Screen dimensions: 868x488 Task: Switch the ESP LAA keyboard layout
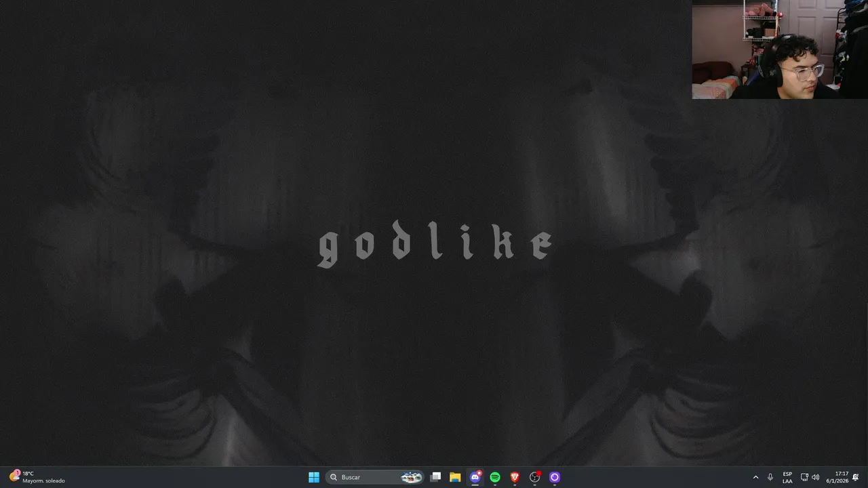(x=787, y=477)
